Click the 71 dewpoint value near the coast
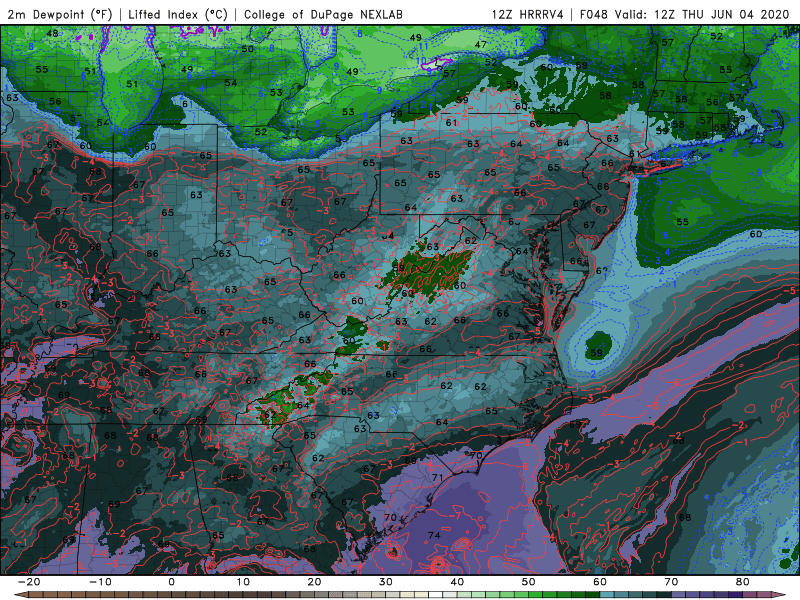Image resolution: width=800 pixels, height=600 pixels. [x=437, y=478]
